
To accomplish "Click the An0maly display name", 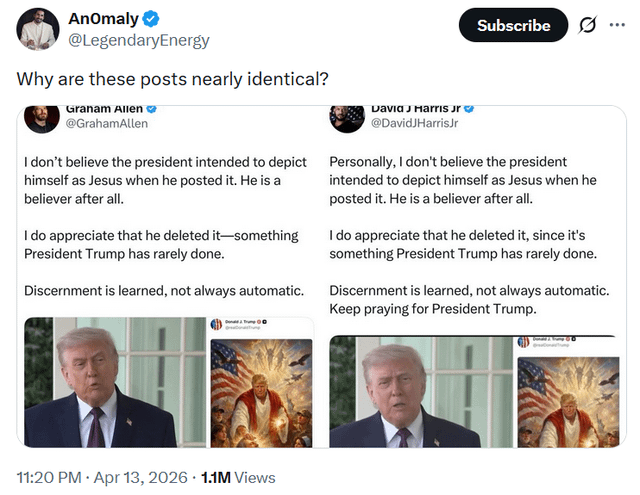I will (x=103, y=20).
